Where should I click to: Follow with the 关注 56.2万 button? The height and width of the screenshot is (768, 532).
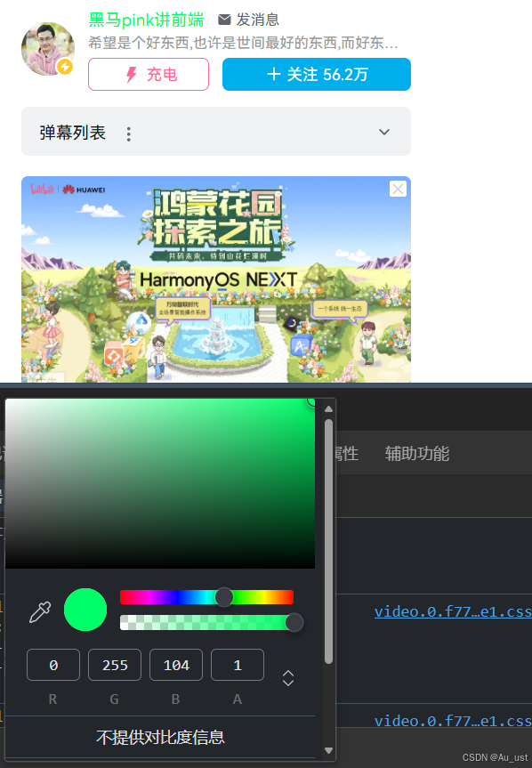(317, 75)
